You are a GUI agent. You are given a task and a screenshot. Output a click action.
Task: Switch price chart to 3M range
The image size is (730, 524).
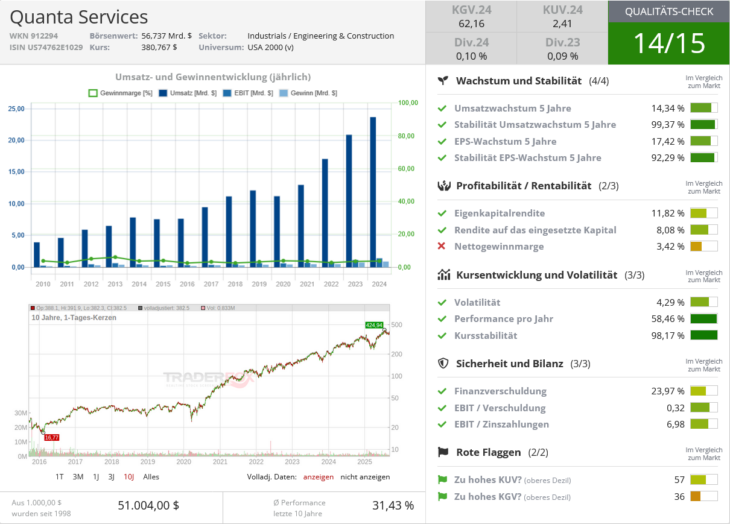point(78,477)
